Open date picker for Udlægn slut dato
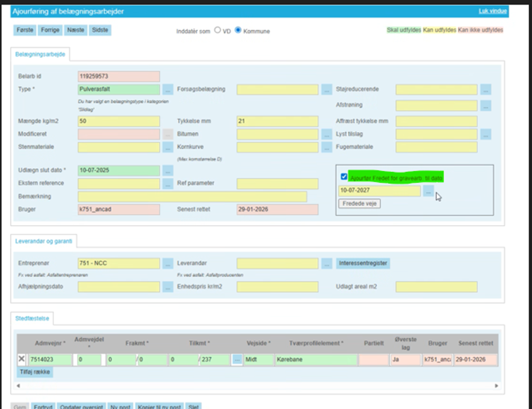 click(x=167, y=171)
